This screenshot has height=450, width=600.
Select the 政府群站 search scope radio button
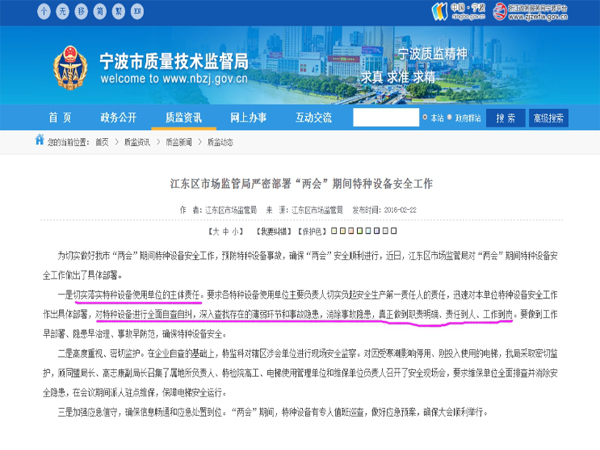pos(451,118)
